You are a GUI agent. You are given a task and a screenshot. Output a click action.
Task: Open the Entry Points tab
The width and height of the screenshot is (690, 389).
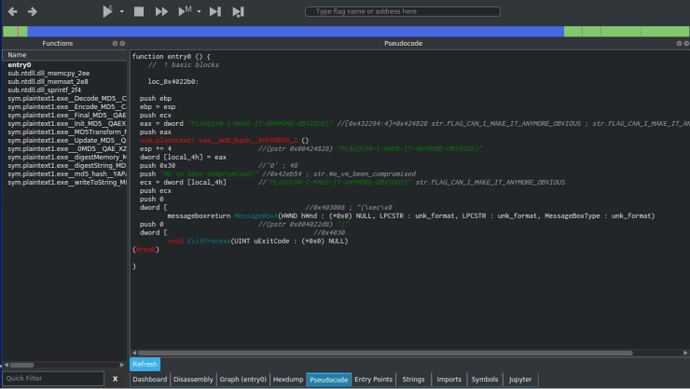pyautogui.click(x=373, y=379)
